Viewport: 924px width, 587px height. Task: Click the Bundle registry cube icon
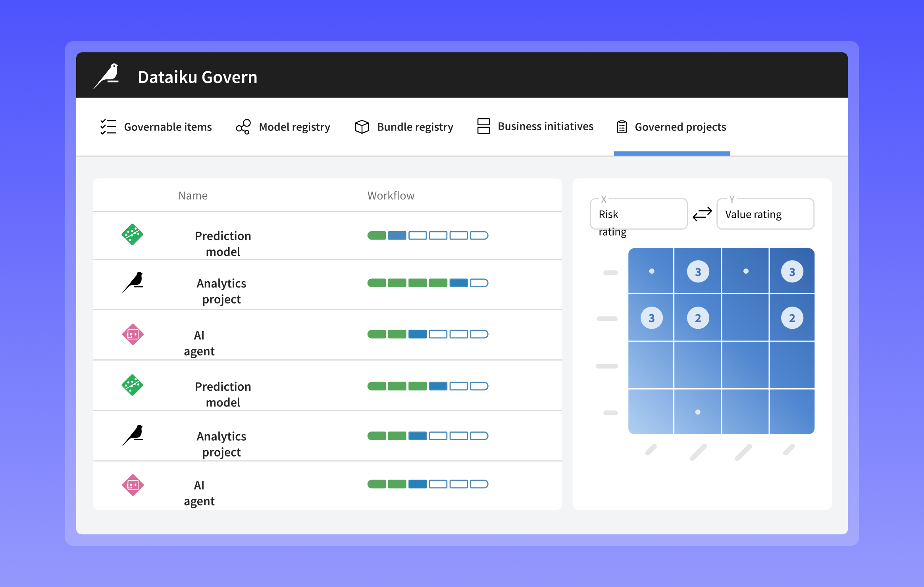[362, 127]
